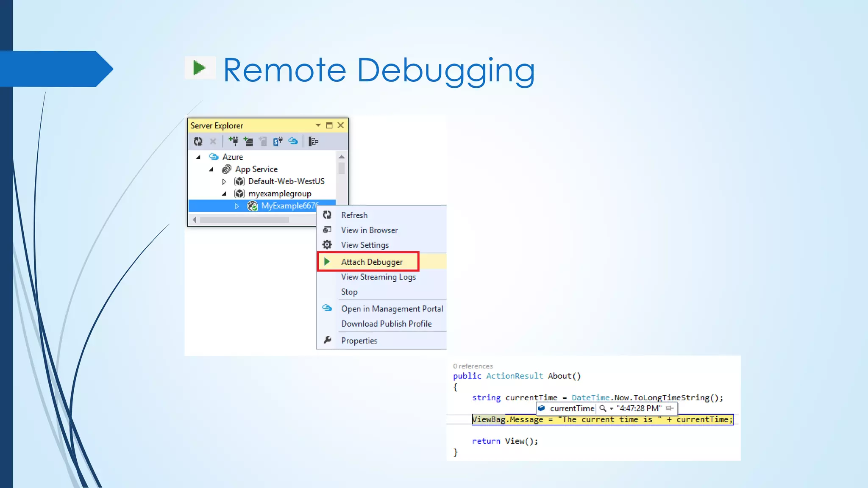This screenshot has width=868, height=488.
Task: Click the View Settings gear icon
Action: [327, 244]
